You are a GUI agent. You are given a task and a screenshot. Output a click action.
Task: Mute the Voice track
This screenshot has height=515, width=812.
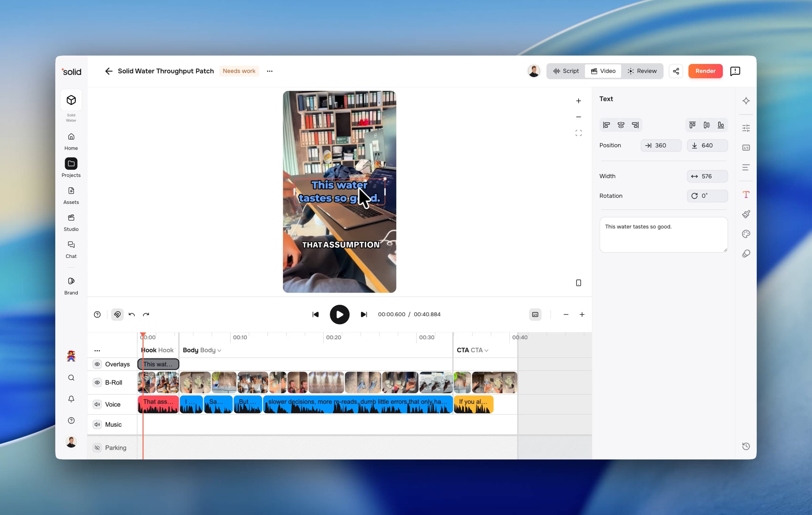[x=97, y=404]
